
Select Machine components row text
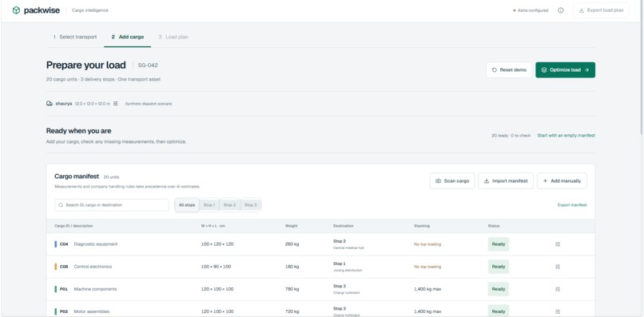(95, 289)
